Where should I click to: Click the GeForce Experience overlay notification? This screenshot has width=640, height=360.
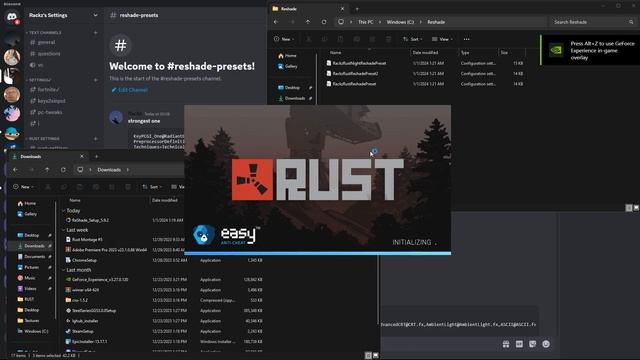pos(590,50)
